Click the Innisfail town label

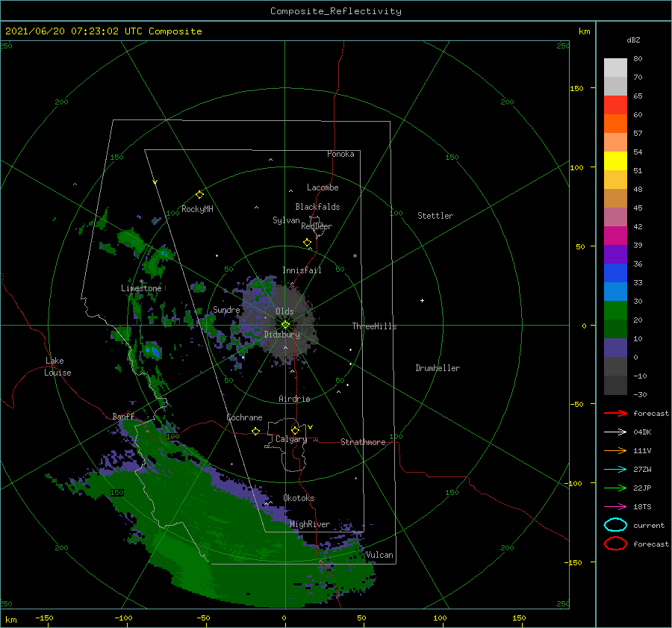(302, 270)
